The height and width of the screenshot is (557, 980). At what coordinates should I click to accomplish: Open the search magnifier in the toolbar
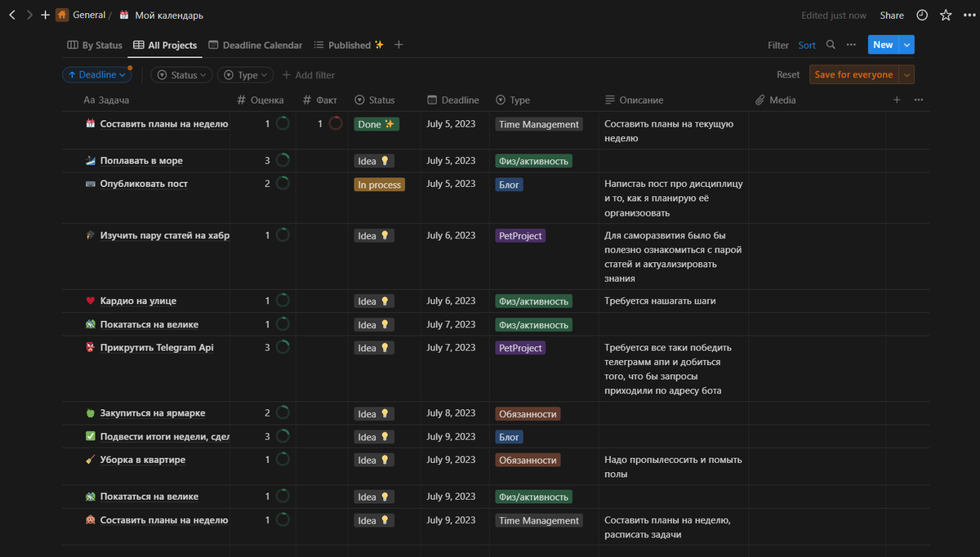coord(831,45)
